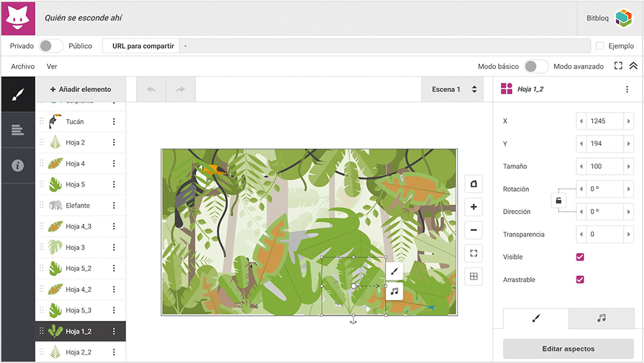
Task: Click the center rotation handle of selection
Action: [x=354, y=285]
